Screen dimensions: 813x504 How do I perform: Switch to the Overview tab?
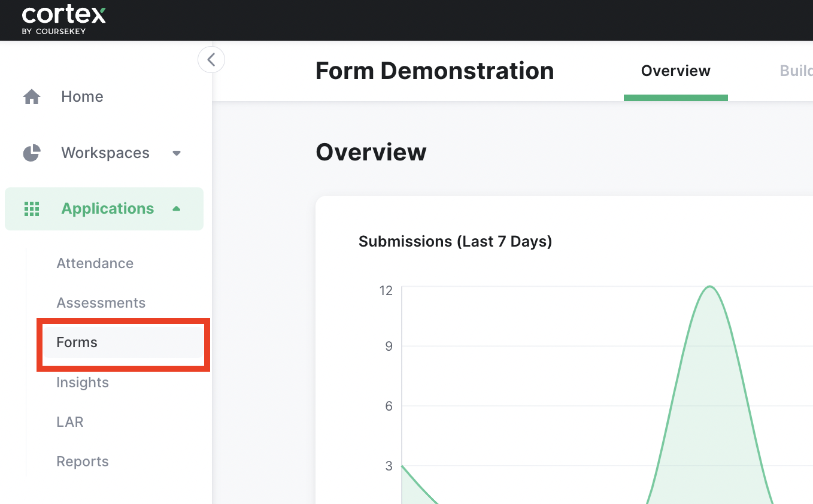point(676,71)
